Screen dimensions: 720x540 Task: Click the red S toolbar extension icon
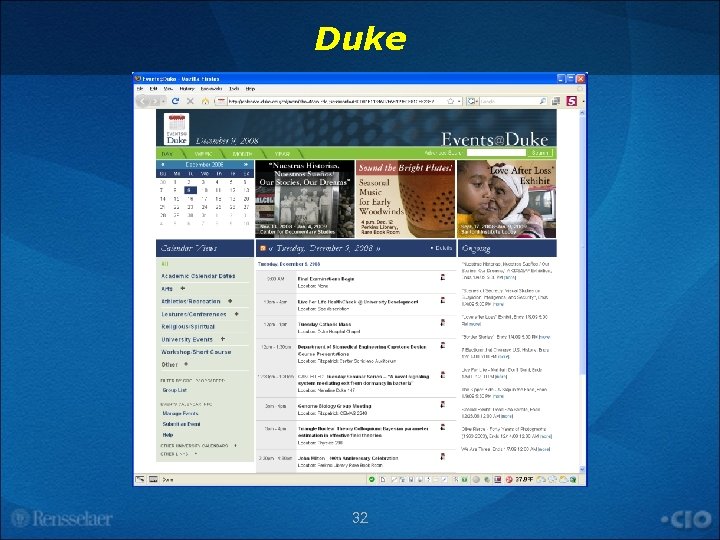click(x=571, y=101)
